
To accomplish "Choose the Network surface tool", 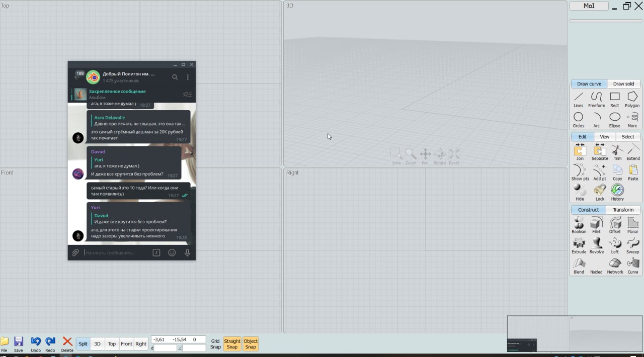I will 615,265.
